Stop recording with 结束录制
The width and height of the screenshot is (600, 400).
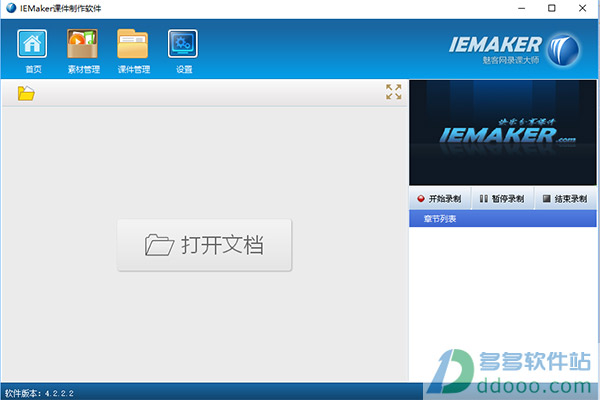click(x=565, y=199)
